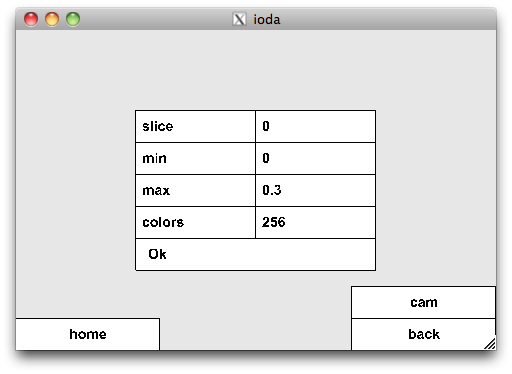Focus the min value field
Viewport: 512px width, 374px height.
point(315,158)
